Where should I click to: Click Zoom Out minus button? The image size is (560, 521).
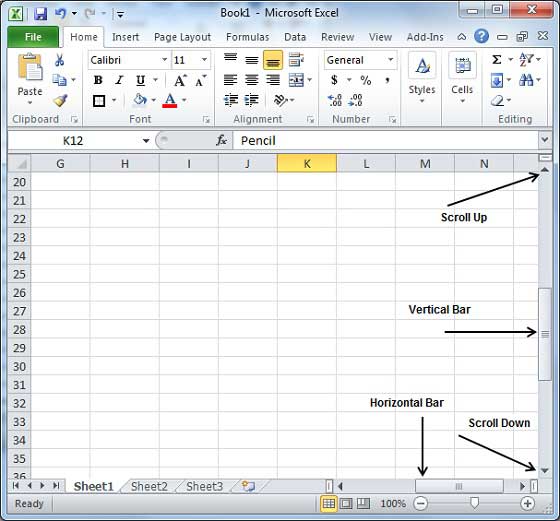click(x=421, y=504)
